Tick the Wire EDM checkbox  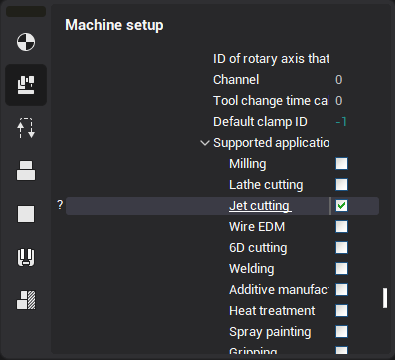[x=341, y=227]
